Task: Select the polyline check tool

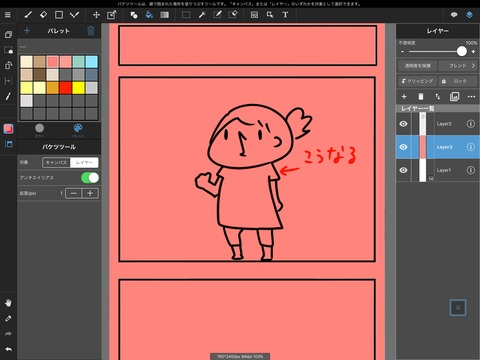Action: click(74, 15)
